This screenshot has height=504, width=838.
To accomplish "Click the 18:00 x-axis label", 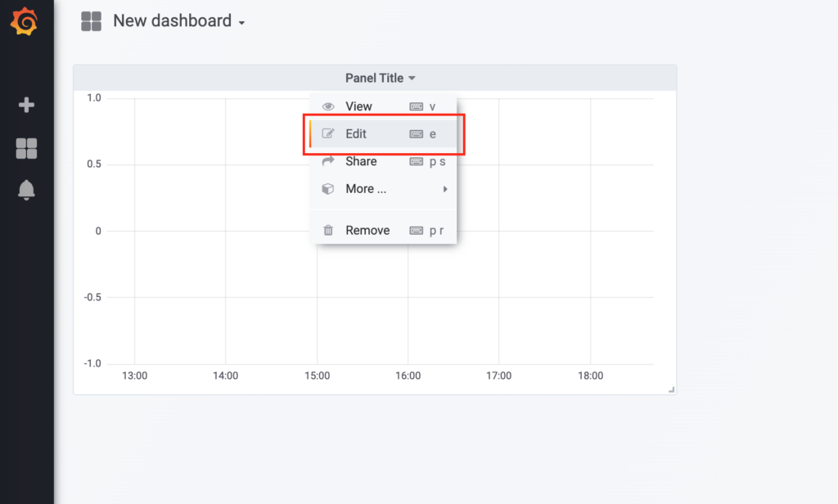I will (591, 376).
